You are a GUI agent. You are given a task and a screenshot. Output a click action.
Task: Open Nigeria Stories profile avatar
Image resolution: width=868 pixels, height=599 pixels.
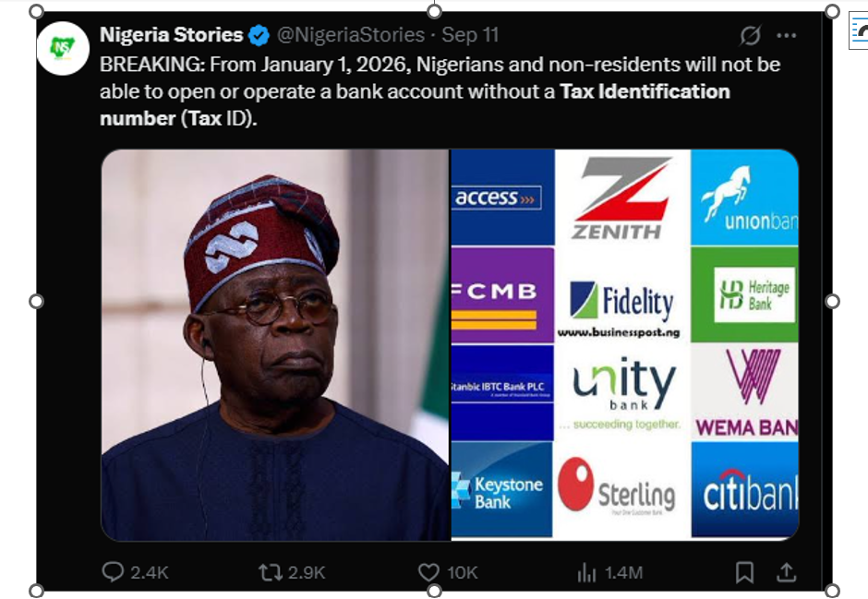(63, 48)
